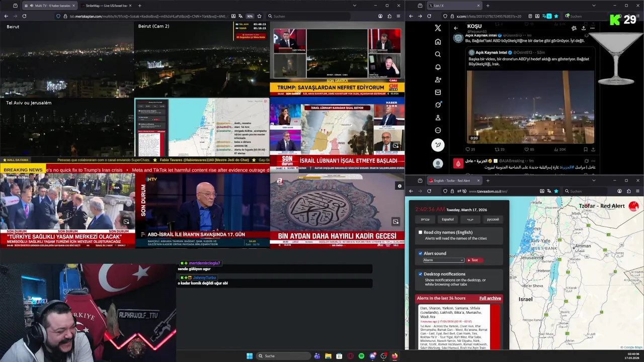This screenshot has height=362, width=644.
Task: Disable the Alert sound checkbox
Action: (x=421, y=253)
